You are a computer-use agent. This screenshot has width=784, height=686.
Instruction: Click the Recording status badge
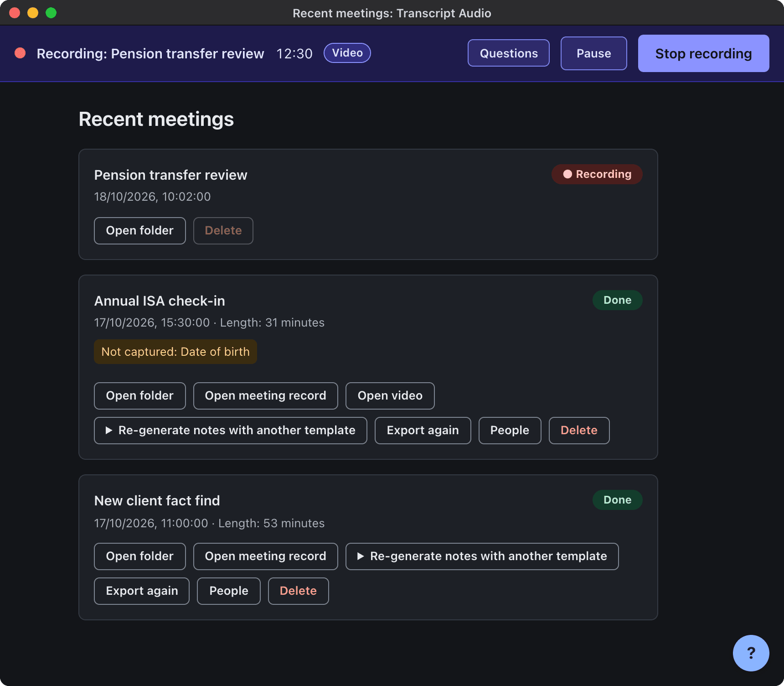click(x=597, y=174)
